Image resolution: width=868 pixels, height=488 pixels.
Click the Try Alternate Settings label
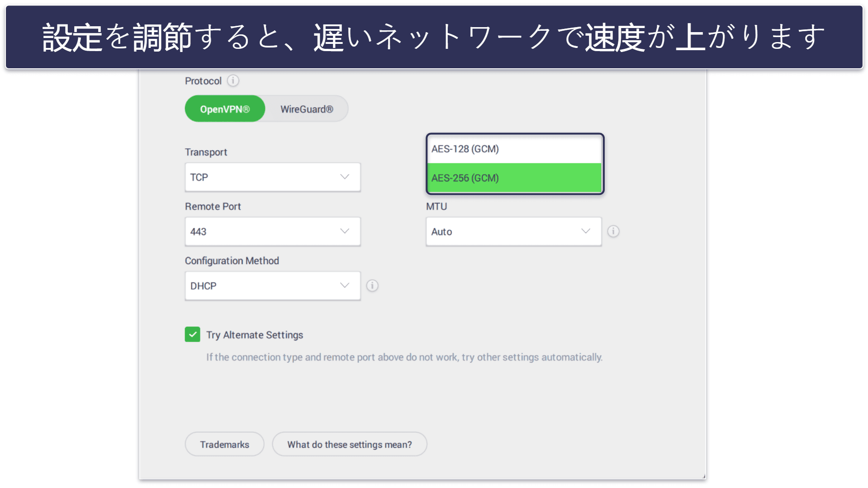point(255,335)
